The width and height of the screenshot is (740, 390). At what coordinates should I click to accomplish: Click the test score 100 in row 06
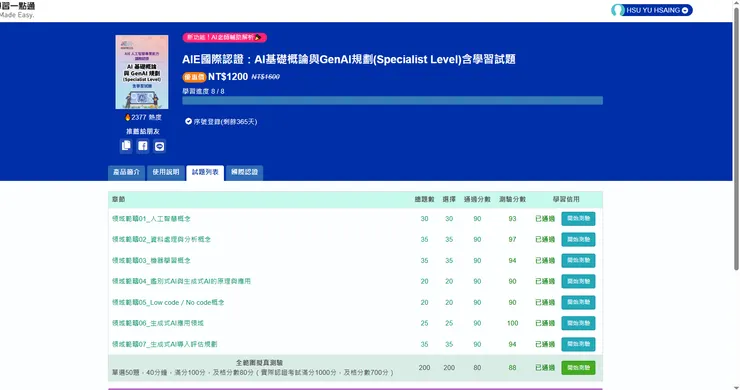(x=513, y=323)
